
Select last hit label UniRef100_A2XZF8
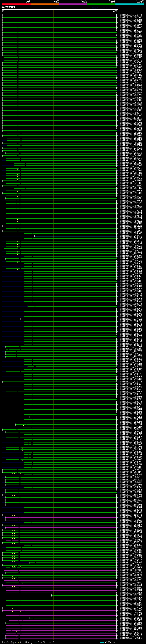pos(131,638)
